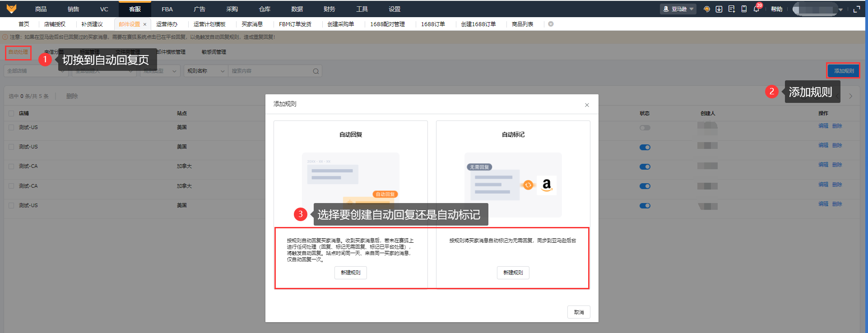Switch to the 买家消息 tab
868x333 pixels.
pyautogui.click(x=252, y=24)
